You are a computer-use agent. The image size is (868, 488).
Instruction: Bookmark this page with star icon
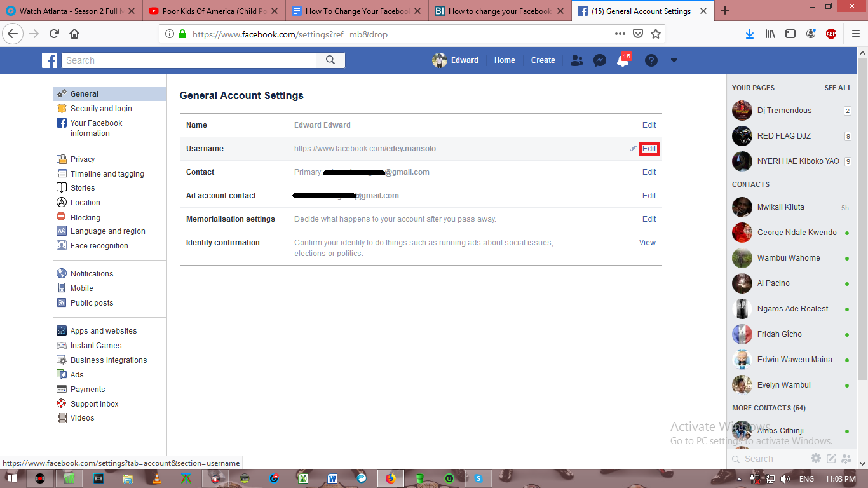pos(656,34)
